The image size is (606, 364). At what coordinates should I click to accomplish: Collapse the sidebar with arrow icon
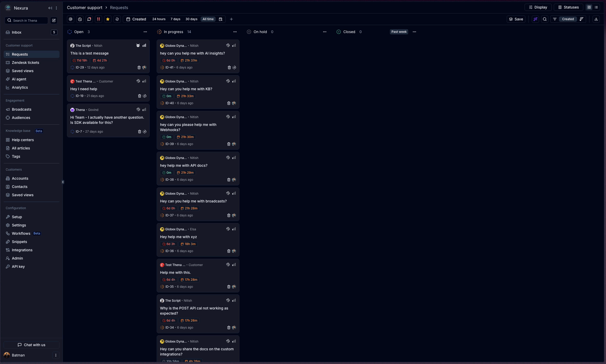tap(50, 8)
